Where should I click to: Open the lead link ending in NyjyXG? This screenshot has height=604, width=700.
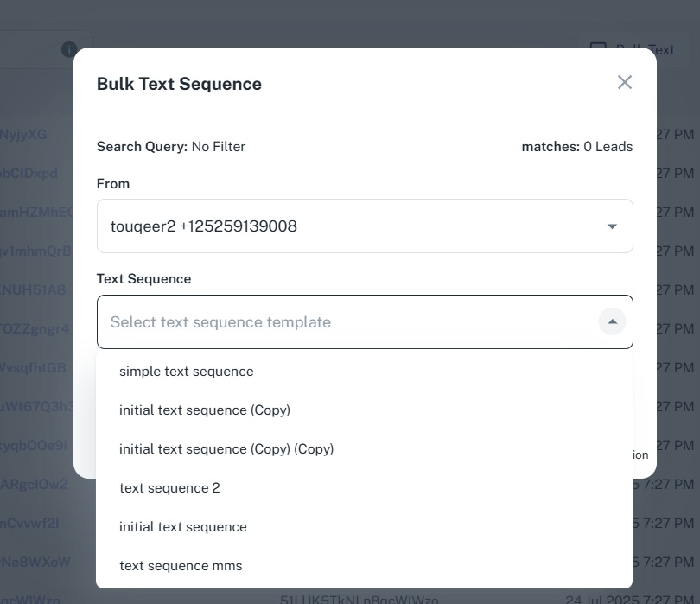pos(24,135)
